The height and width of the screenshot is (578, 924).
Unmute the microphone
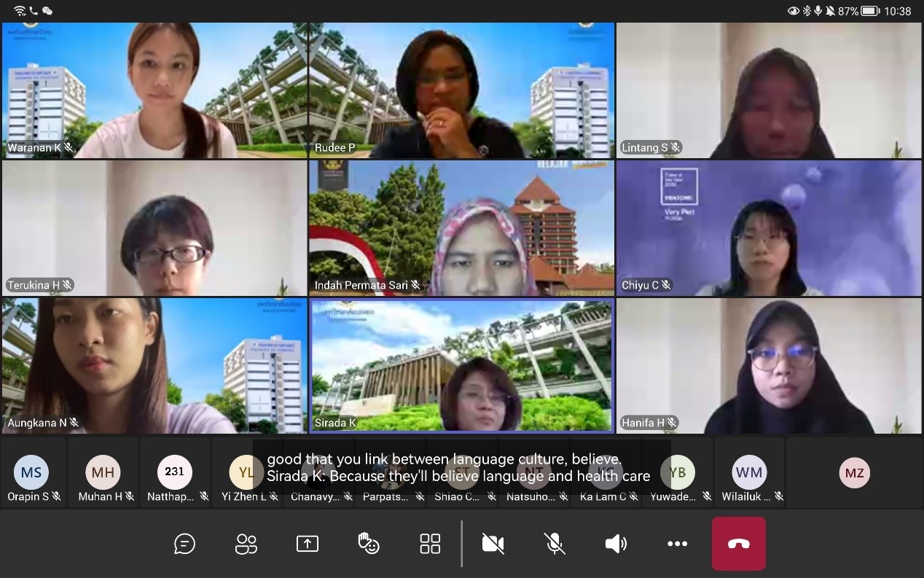[x=555, y=544]
